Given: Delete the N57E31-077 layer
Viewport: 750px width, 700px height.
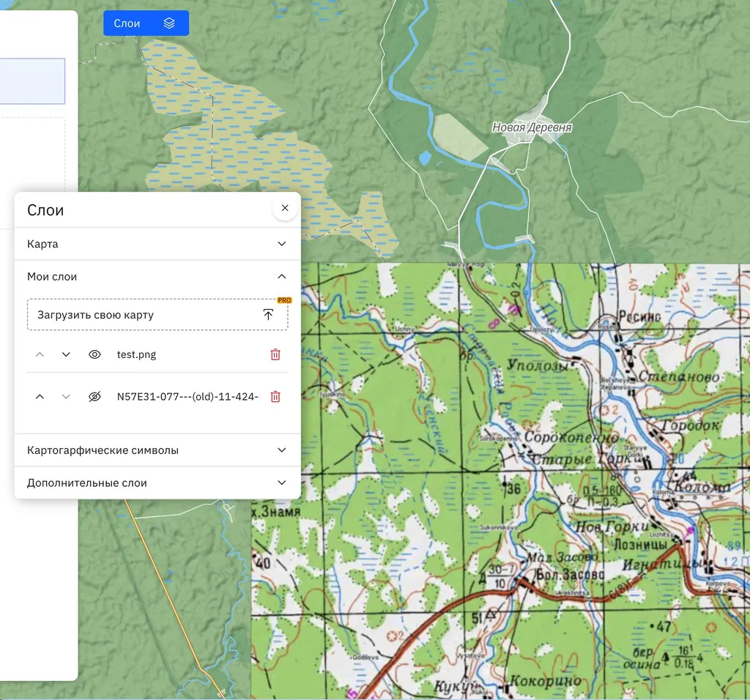Looking at the screenshot, I should pos(275,397).
